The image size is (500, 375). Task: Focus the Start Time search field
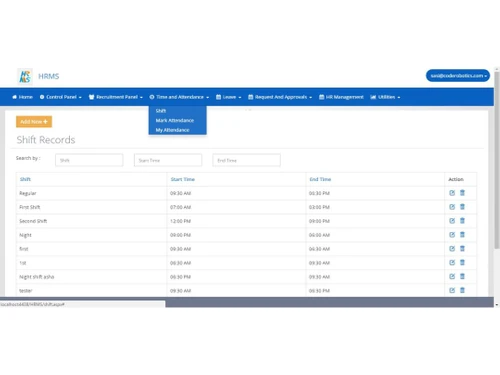pos(168,160)
